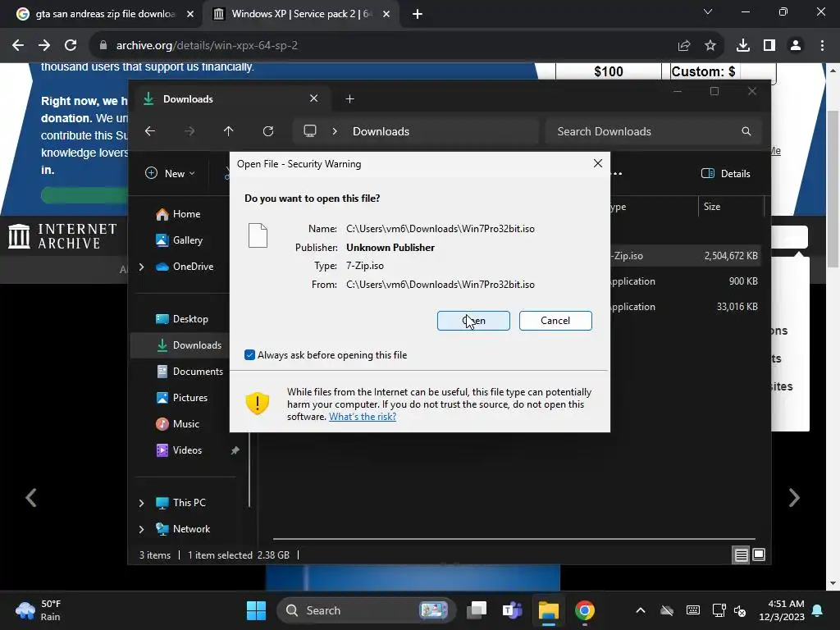The height and width of the screenshot is (630, 840).
Task: Click the taskbar Search box
Action: 366,610
